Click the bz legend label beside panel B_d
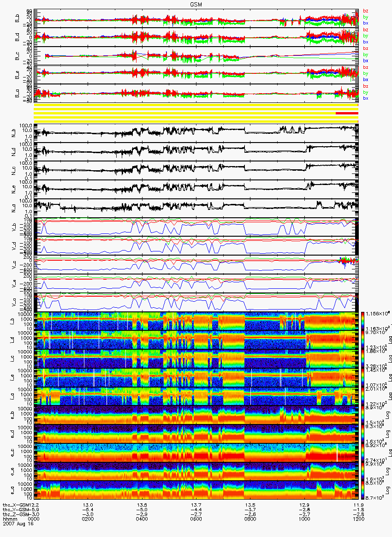Image resolution: width=392 pixels, height=537 pixels. pos(365,30)
